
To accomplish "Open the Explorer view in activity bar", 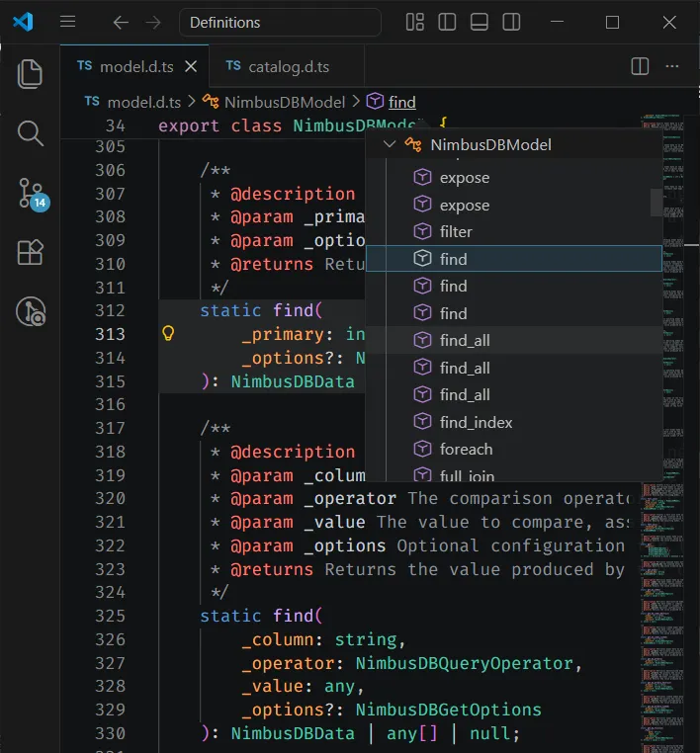I will coord(30,74).
